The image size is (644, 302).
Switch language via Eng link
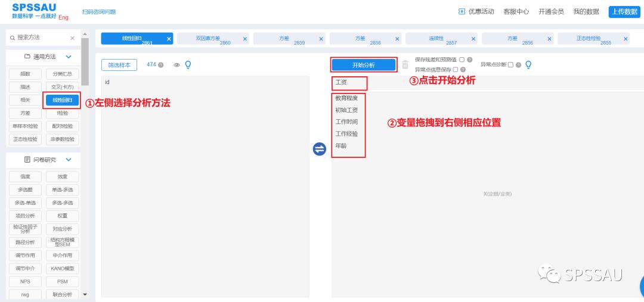click(64, 17)
